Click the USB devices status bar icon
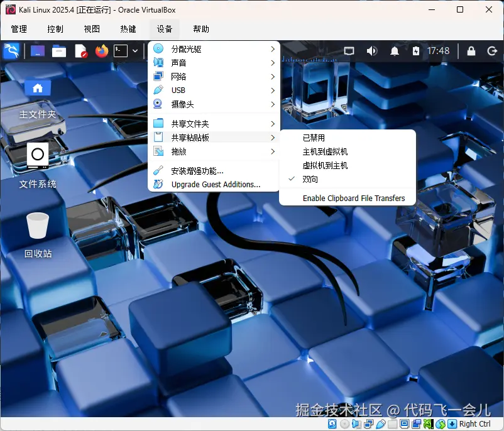Viewport: 504px width, 431px height. [381, 424]
